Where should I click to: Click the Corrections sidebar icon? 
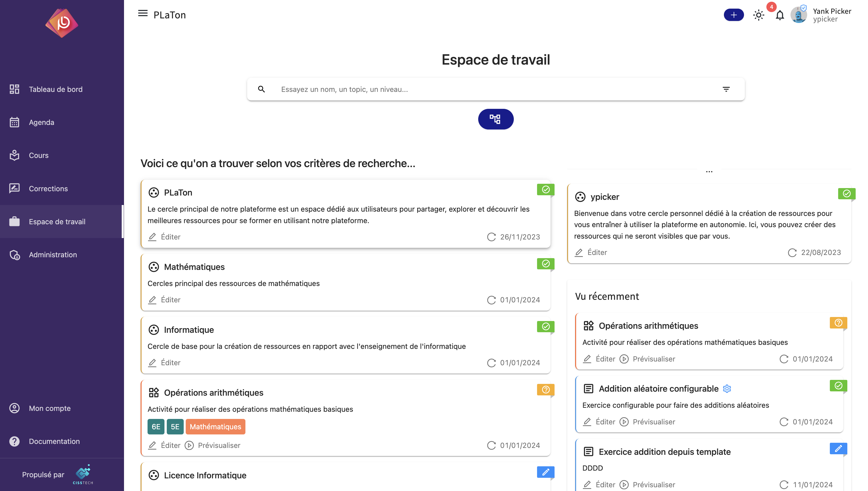[14, 188]
